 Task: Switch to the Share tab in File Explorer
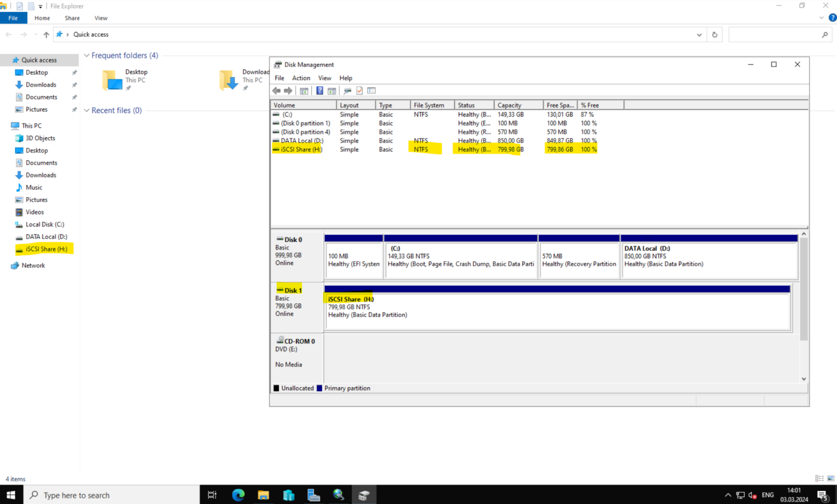click(x=72, y=17)
